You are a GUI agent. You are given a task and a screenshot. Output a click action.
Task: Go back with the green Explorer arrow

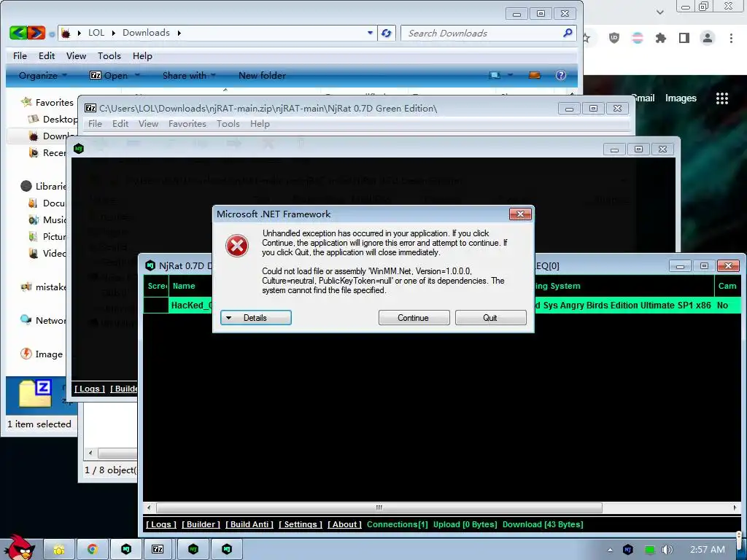coord(18,33)
